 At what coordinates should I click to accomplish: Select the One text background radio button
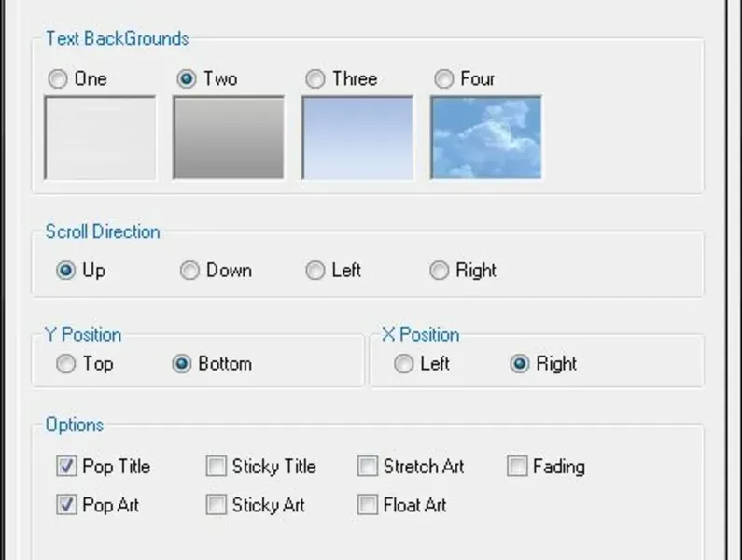coord(58,79)
